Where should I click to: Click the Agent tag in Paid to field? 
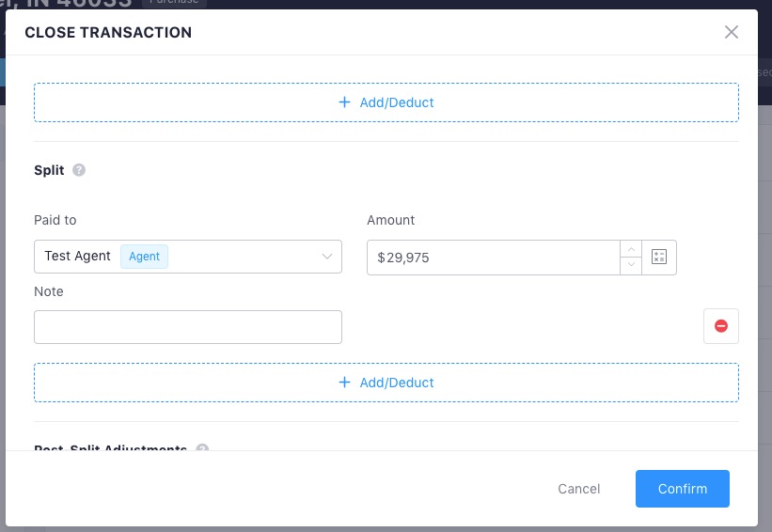[144, 257]
